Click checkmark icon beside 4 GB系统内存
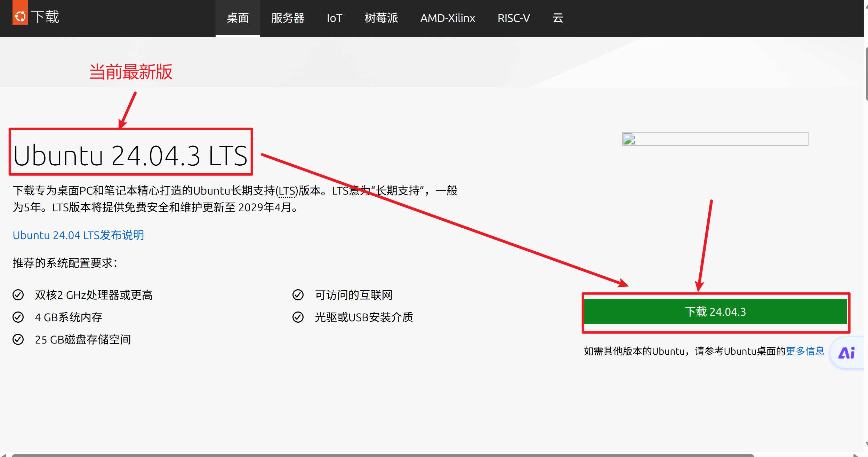Image resolution: width=868 pixels, height=457 pixels. [x=18, y=317]
